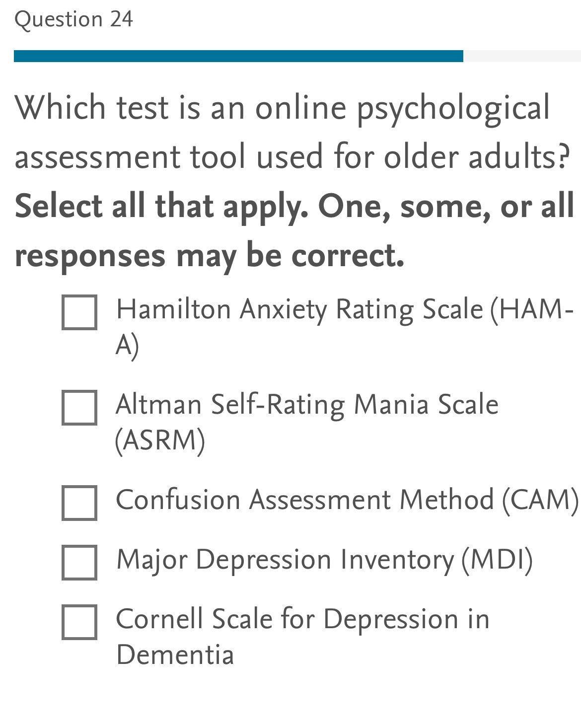Select the MDI answer label text
The image size is (581, 728).
click(325, 560)
